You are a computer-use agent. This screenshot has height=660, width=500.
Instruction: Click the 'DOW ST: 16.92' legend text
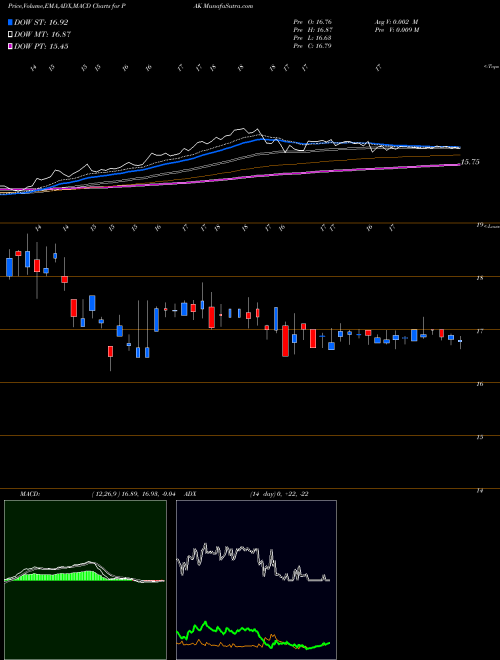click(x=41, y=22)
